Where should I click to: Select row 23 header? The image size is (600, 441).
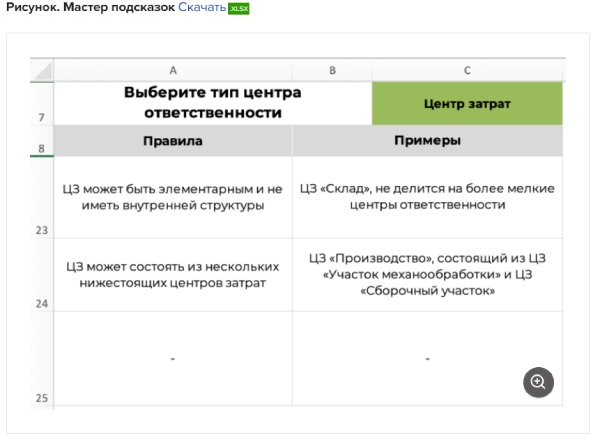point(41,229)
